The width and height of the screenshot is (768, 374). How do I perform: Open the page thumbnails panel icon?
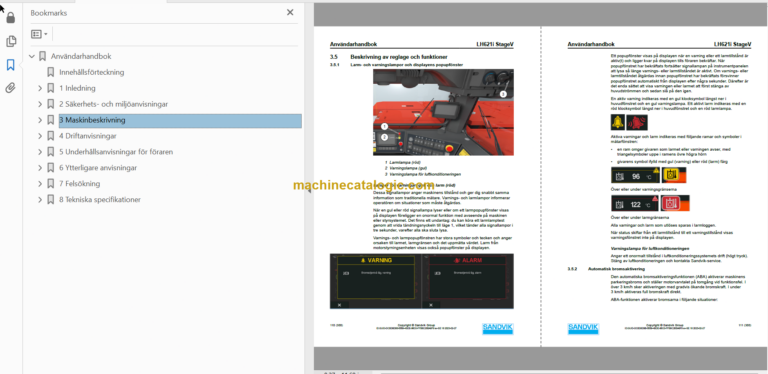pos(11,42)
